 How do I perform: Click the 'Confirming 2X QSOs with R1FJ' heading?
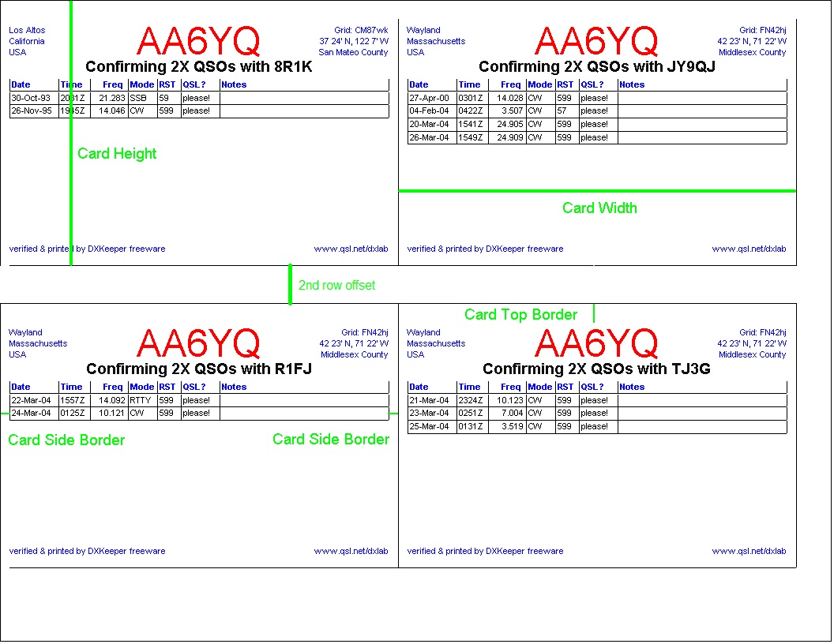pos(199,369)
